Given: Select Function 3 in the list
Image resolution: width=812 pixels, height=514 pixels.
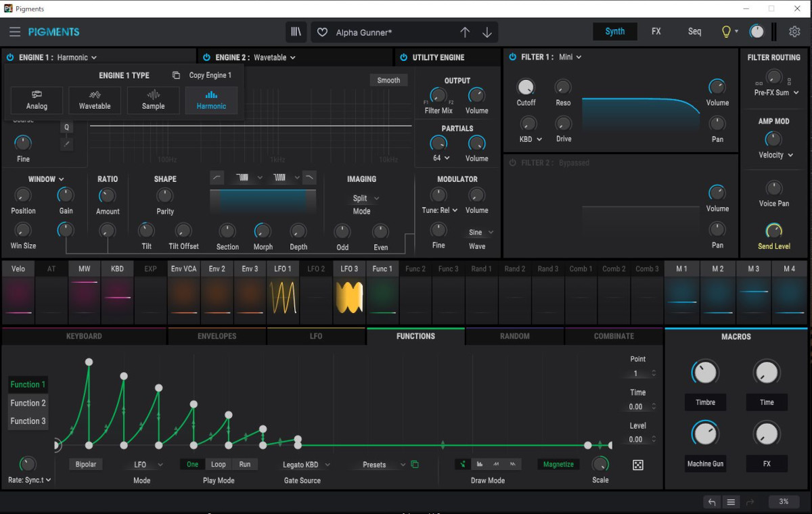Looking at the screenshot, I should 28,421.
